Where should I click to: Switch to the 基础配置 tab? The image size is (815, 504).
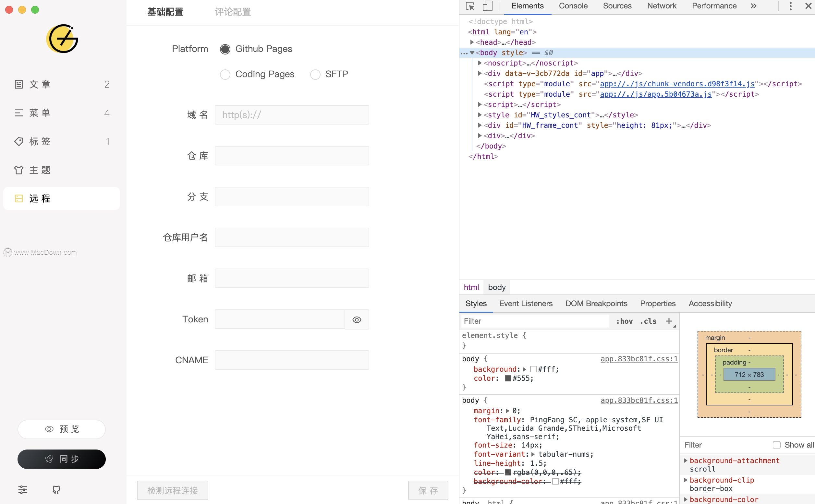pos(165,12)
